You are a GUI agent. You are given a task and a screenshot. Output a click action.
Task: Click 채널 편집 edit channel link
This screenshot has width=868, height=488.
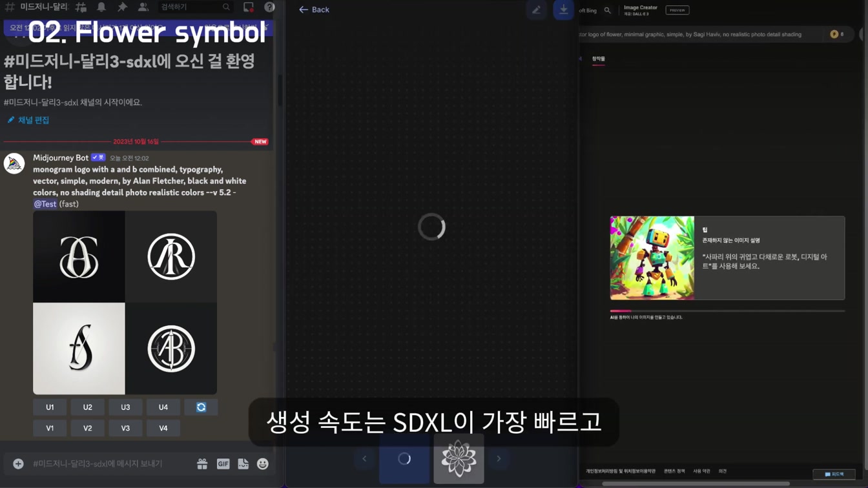point(28,120)
